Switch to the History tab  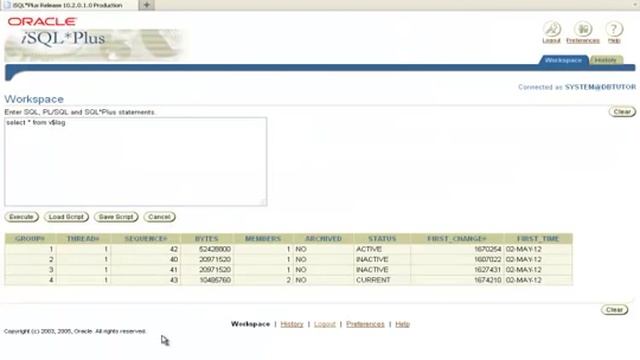pos(605,60)
